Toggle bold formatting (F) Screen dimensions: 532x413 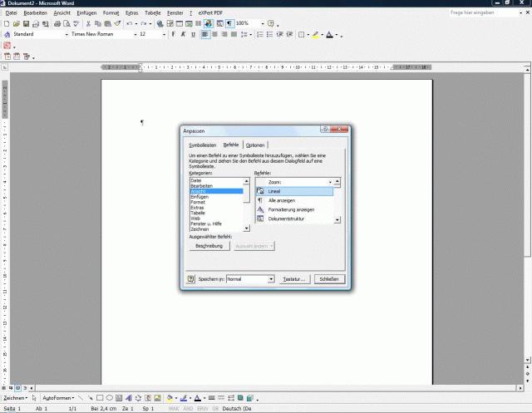pos(174,35)
